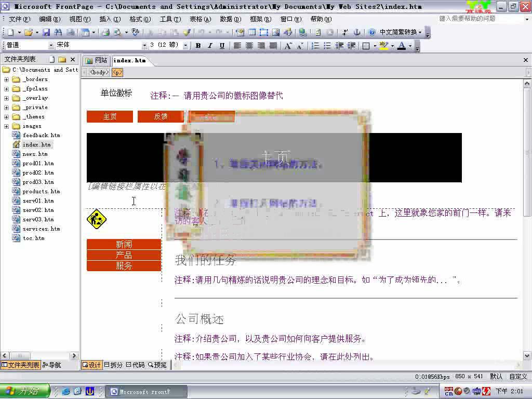Align text right
Viewport: 532px width, 399px height.
(x=261, y=46)
